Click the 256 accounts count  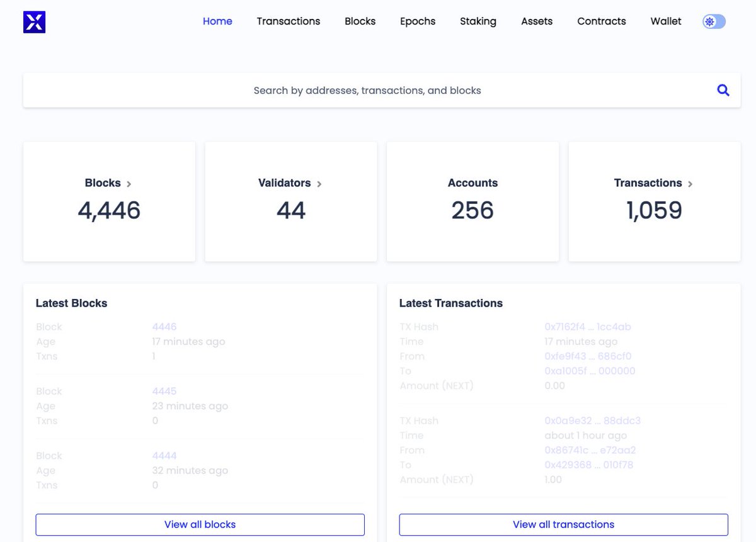472,210
